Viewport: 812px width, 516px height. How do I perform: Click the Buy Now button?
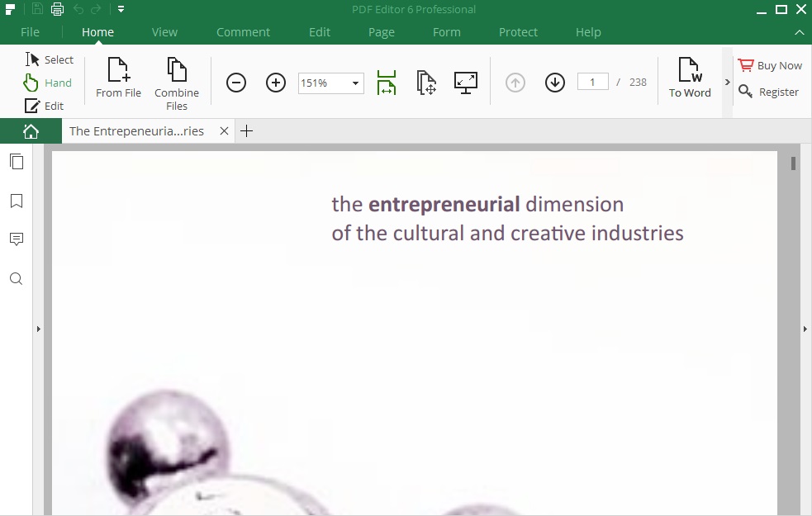click(770, 64)
